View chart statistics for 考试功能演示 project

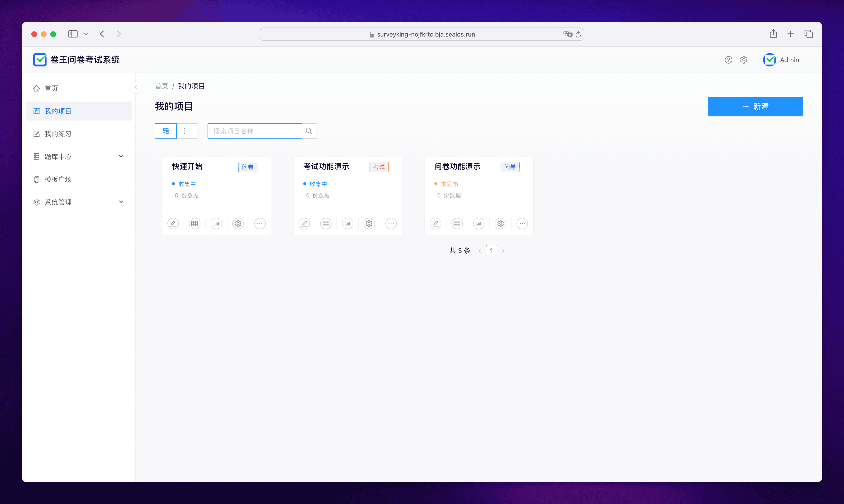pos(348,224)
